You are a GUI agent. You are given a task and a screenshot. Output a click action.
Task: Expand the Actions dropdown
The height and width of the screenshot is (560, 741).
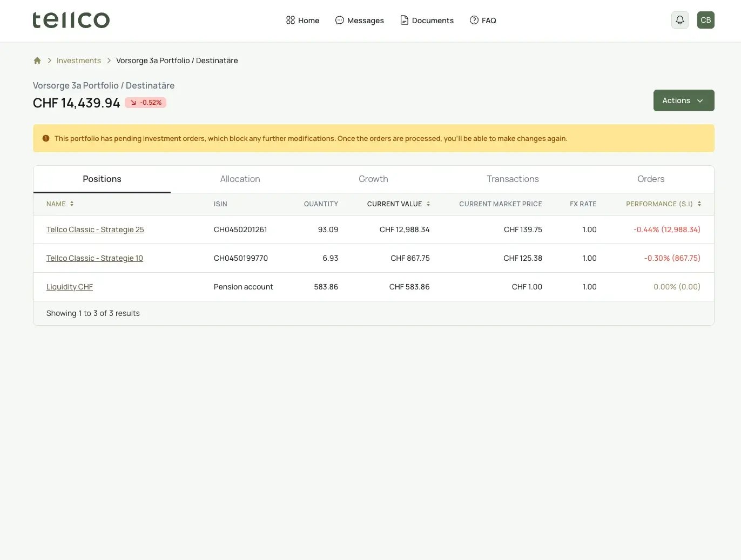[684, 100]
